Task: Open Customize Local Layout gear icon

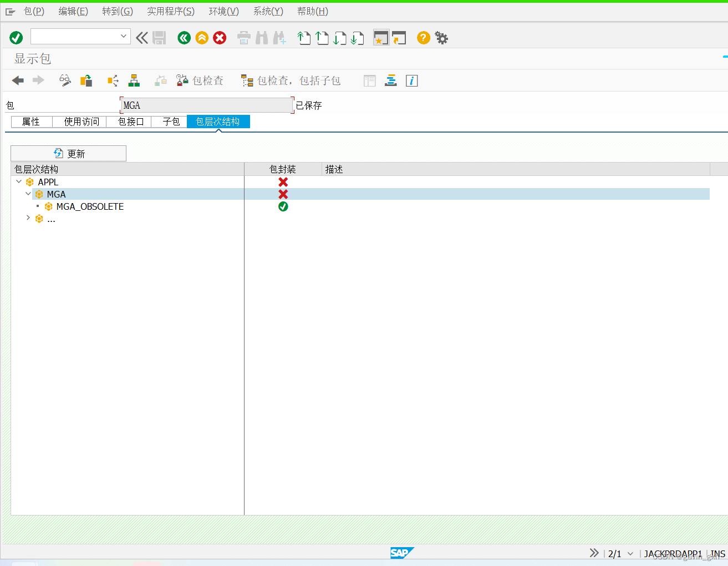Action: [x=441, y=38]
